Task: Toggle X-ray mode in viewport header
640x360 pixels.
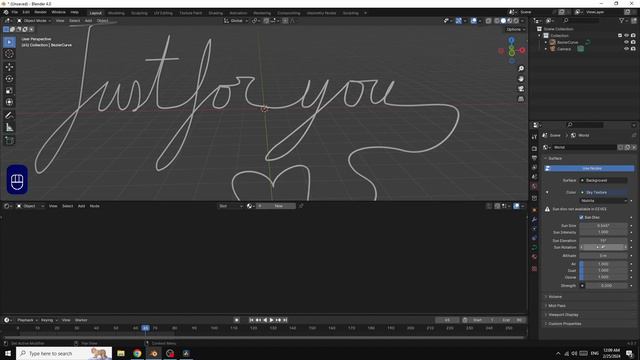Action: tap(489, 21)
